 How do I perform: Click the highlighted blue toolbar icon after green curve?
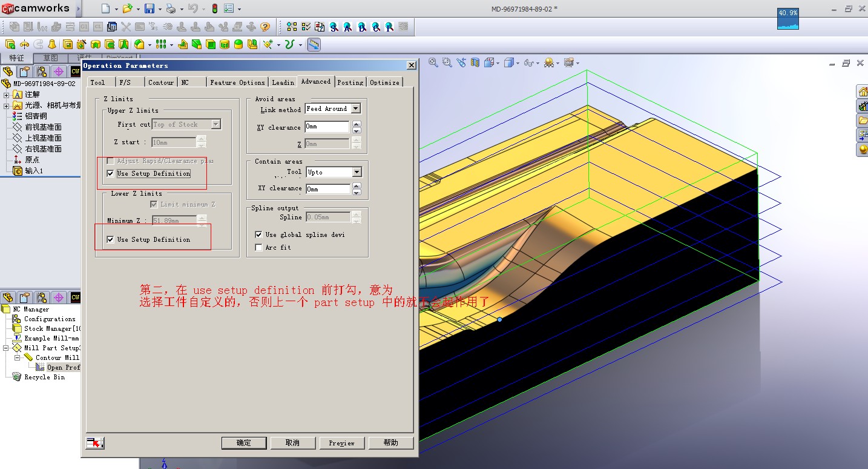tap(314, 44)
